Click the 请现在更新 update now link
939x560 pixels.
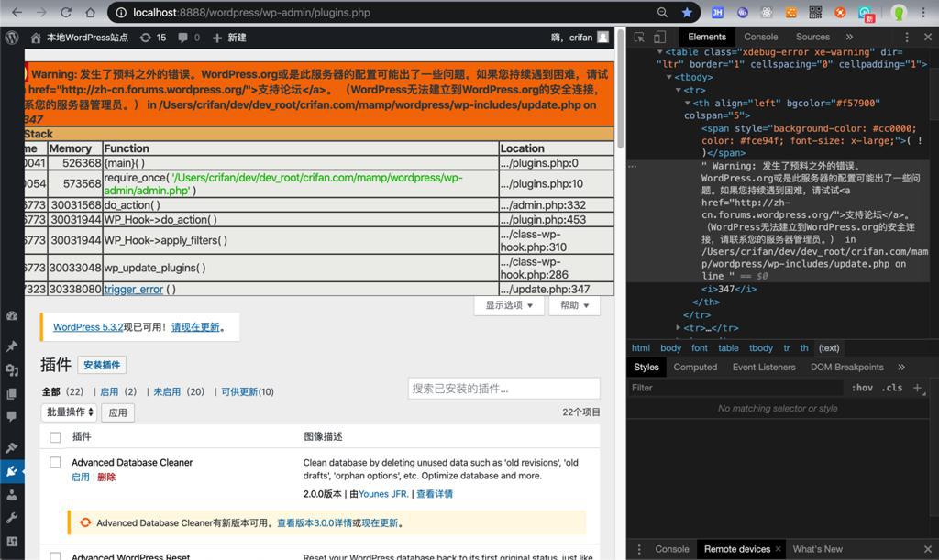pos(195,327)
